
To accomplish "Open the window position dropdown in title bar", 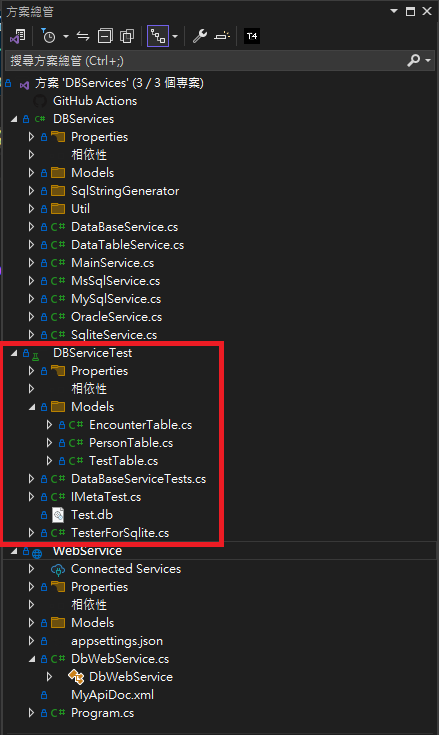I will [x=394, y=11].
